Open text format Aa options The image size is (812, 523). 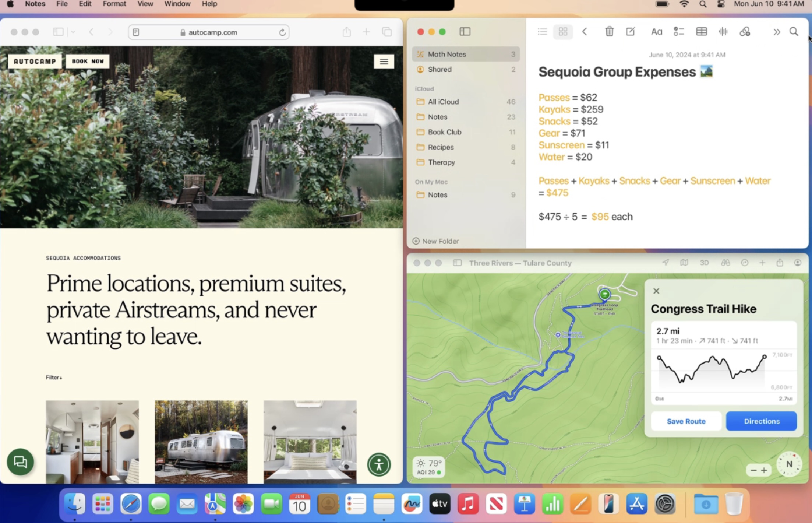(656, 32)
